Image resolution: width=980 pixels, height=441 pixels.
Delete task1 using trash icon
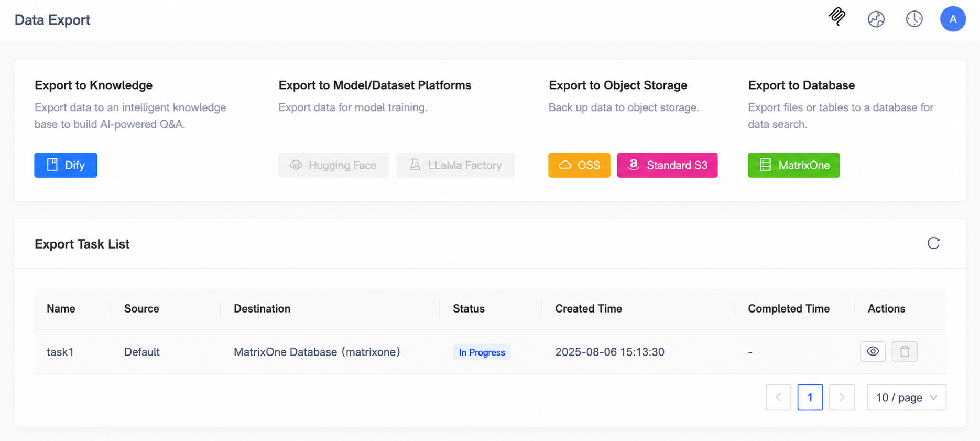click(x=905, y=351)
